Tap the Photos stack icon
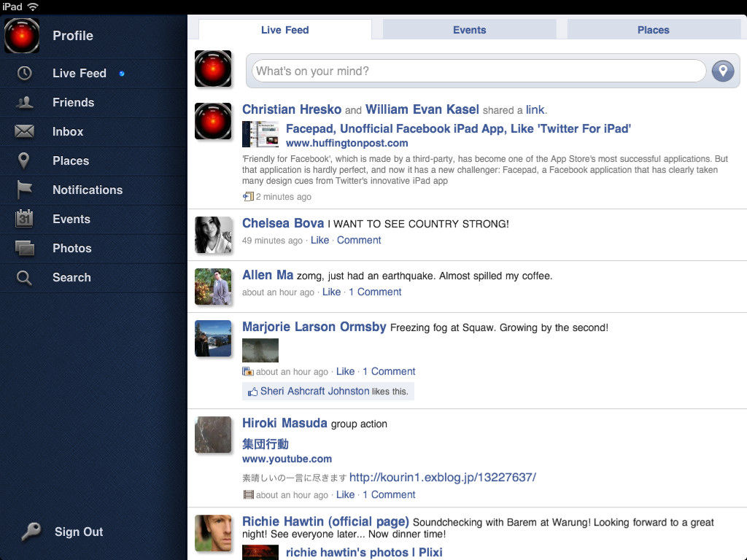 (x=25, y=248)
